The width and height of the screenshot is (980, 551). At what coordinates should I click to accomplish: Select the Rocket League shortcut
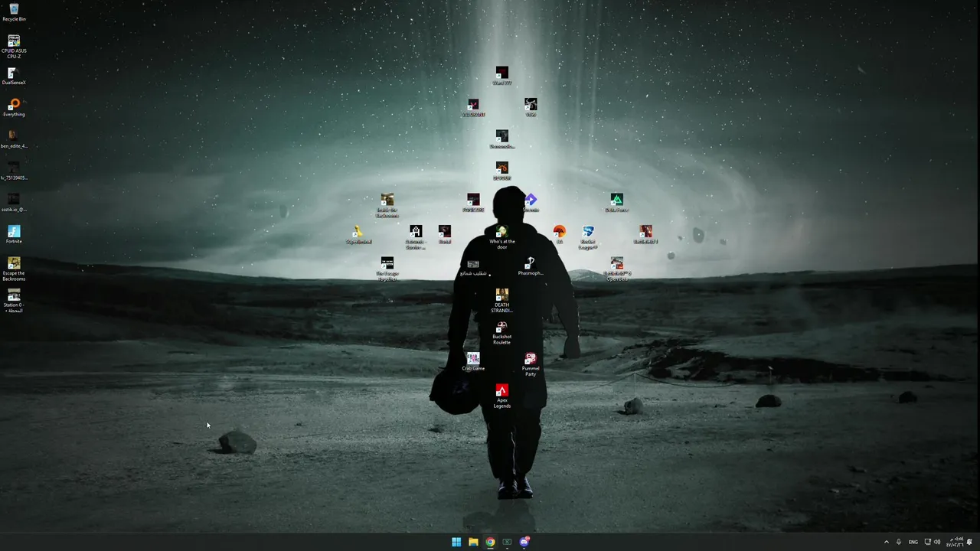click(588, 237)
